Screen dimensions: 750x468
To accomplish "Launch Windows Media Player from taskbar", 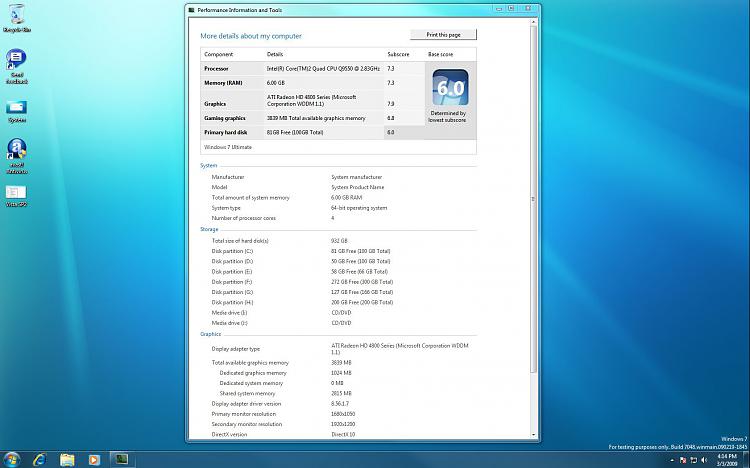I will 94,460.
